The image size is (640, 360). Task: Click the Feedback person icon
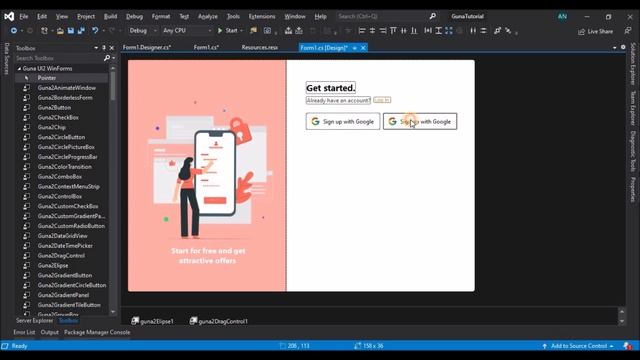pyautogui.click(x=628, y=31)
